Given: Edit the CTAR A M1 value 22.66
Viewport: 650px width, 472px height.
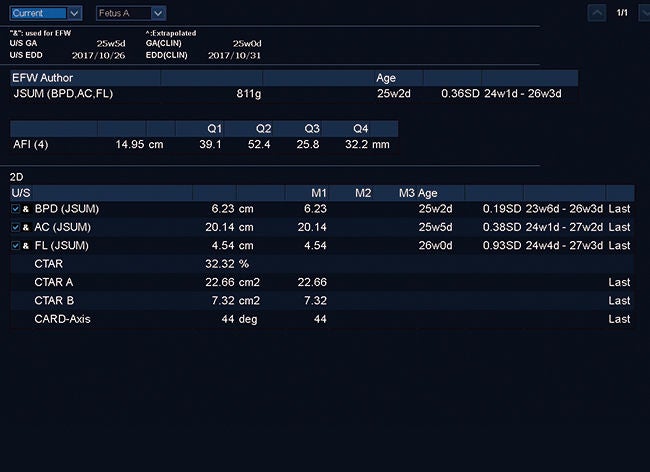Looking at the screenshot, I should tap(312, 282).
